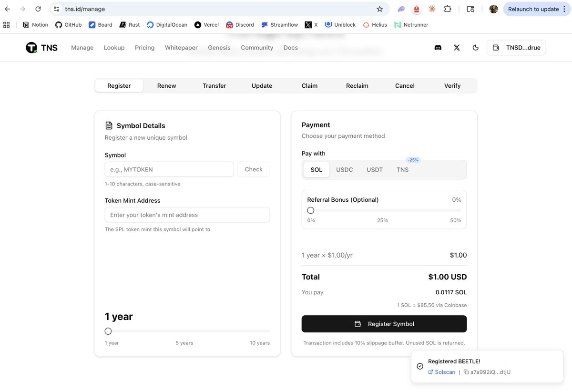Open the connected wallet TNSD...drue menu
The image size is (572, 392).
coord(516,47)
